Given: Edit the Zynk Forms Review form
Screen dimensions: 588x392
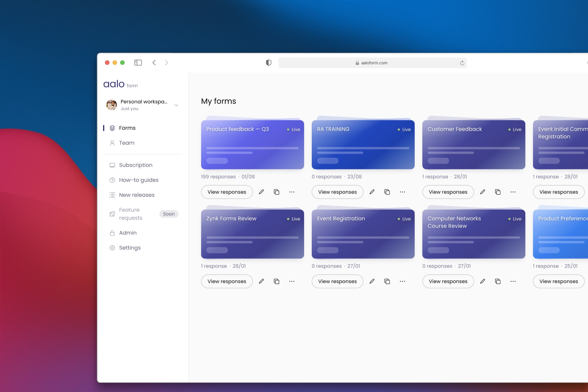Looking at the screenshot, I should click(261, 281).
